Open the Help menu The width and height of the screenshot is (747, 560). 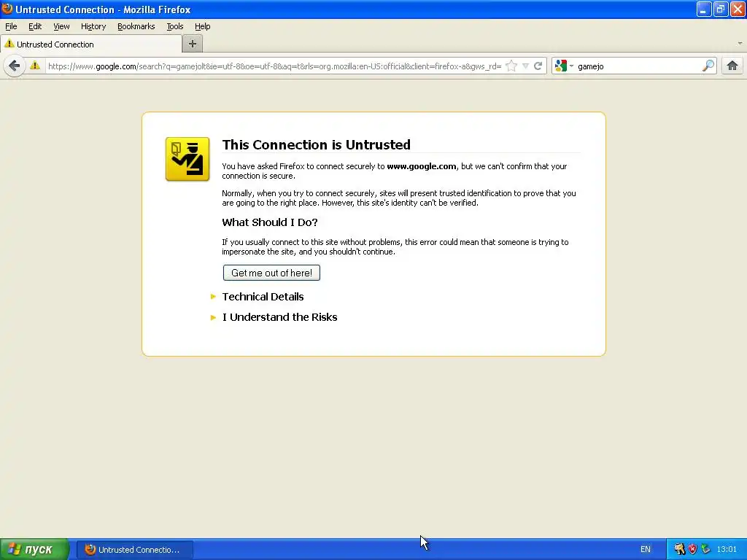coord(203,26)
